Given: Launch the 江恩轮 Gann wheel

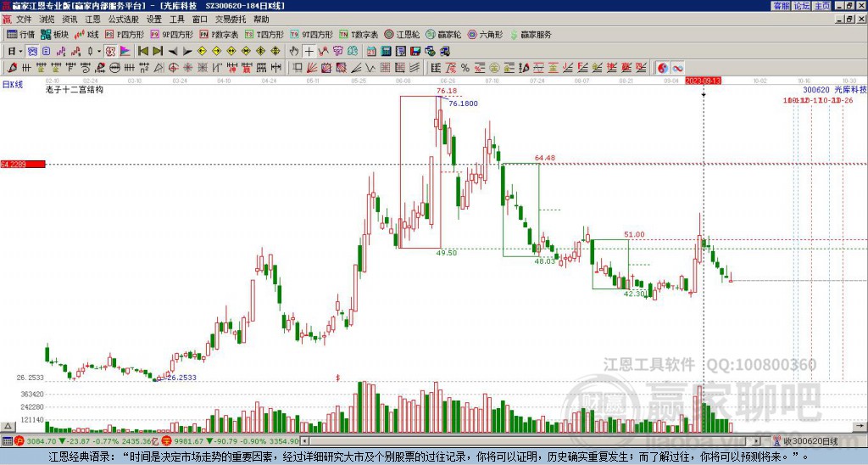Looking at the screenshot, I should (x=402, y=34).
